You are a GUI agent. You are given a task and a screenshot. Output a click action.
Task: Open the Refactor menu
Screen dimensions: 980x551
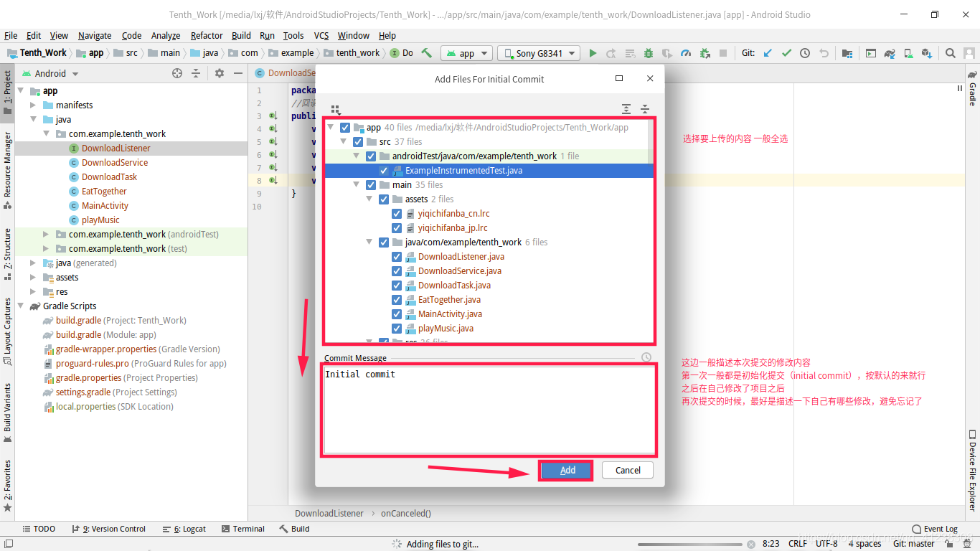pyautogui.click(x=207, y=35)
